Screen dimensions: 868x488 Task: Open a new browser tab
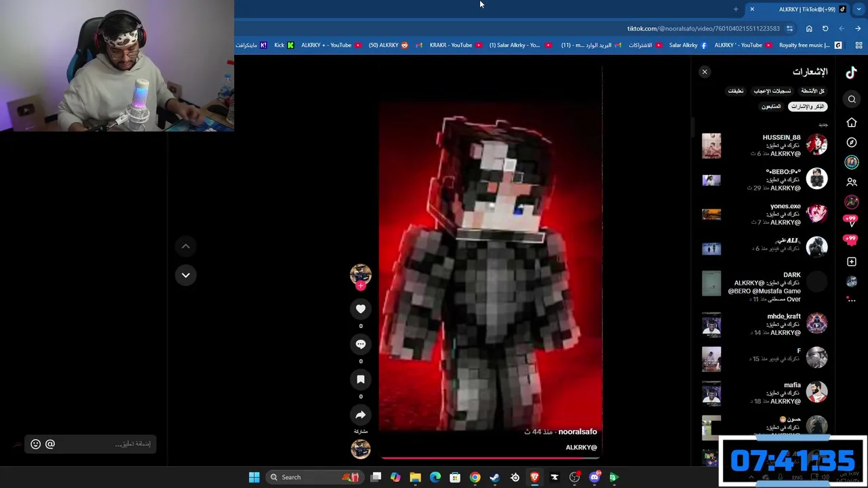tap(736, 9)
